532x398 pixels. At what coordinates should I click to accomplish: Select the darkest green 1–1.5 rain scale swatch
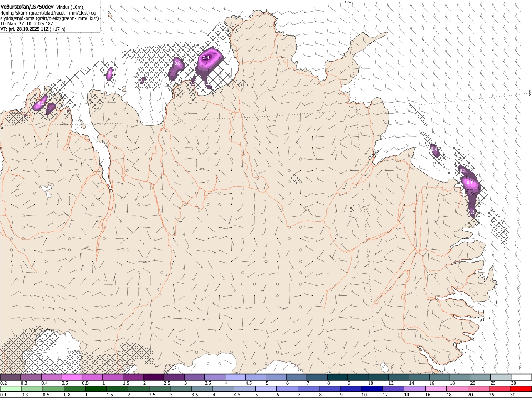click(x=96, y=389)
